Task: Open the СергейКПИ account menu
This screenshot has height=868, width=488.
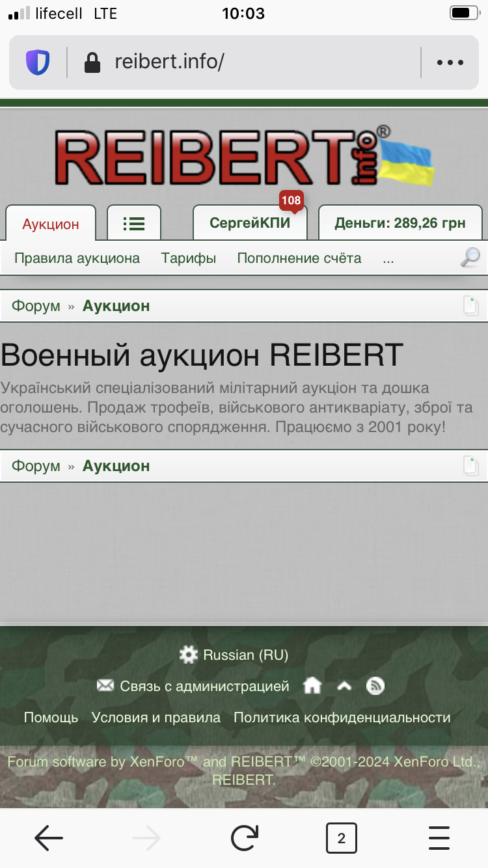Action: click(250, 223)
